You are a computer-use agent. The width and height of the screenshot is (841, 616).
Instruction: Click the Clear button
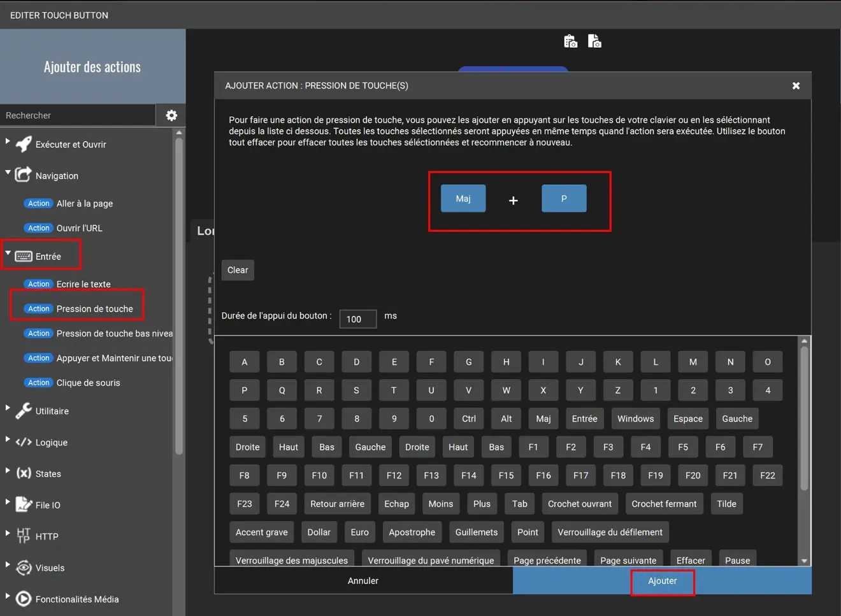(238, 270)
